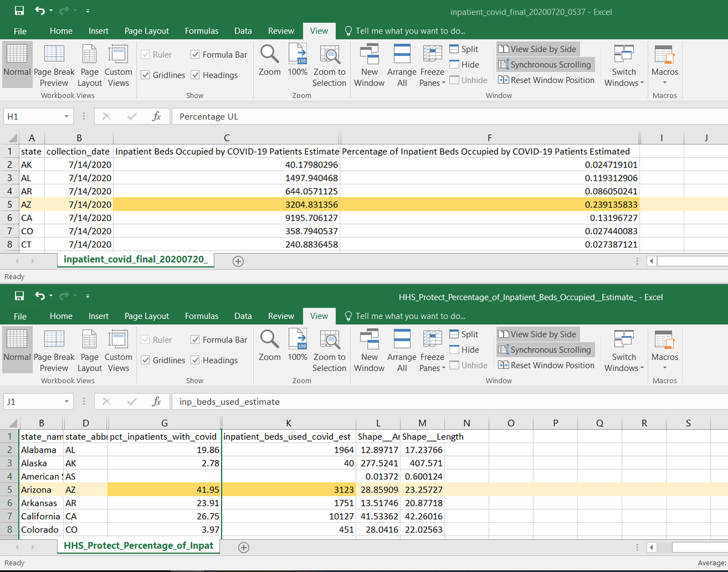
Task: Switch to Formulas tab in bottom window
Action: 201,316
